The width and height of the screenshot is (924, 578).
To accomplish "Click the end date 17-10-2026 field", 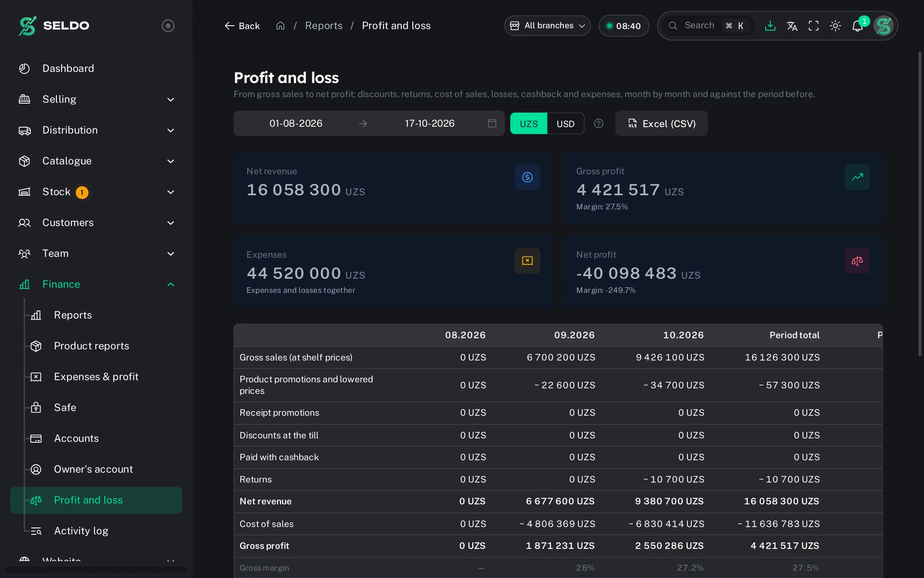I will coord(429,123).
